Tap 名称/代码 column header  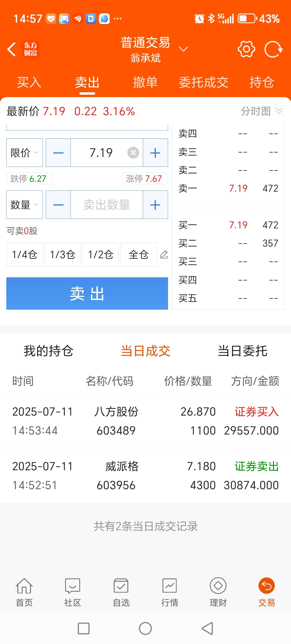pos(109,381)
